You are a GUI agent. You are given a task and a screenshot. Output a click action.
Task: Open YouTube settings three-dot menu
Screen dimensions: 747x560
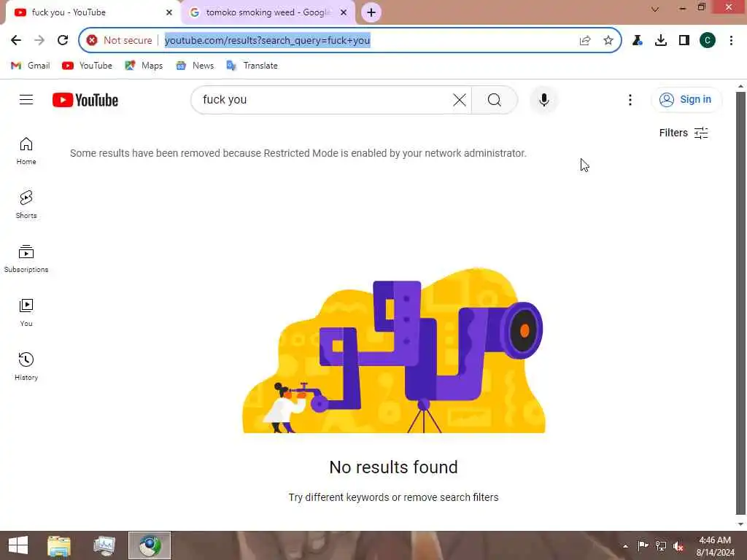pyautogui.click(x=630, y=99)
